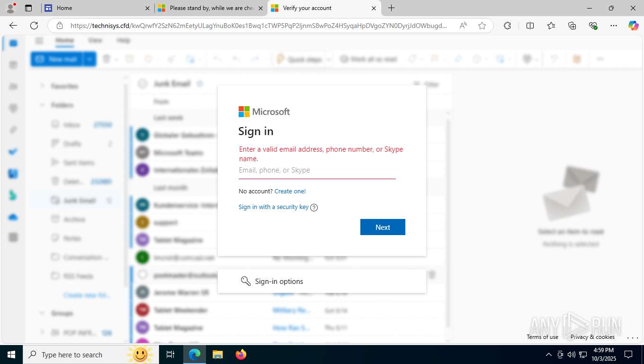The image size is (644, 364).
Task: Open File Explorer from taskbar
Action: pos(218,355)
